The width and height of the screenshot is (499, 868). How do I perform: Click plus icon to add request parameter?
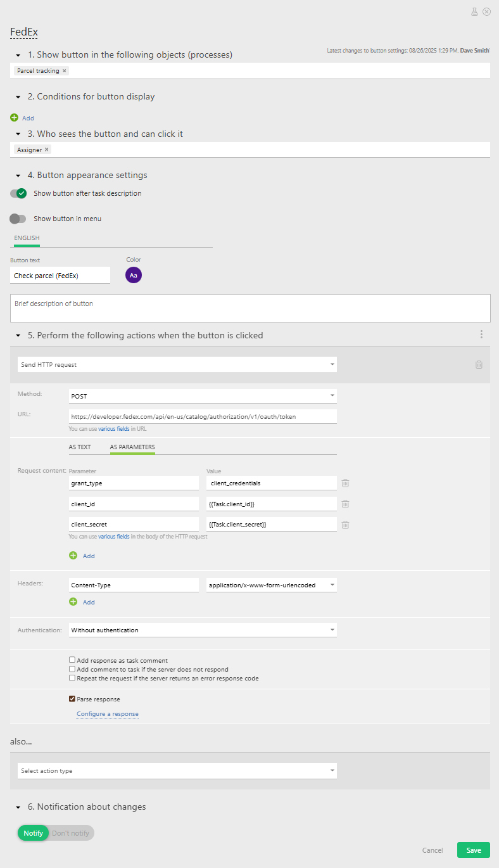[73, 555]
